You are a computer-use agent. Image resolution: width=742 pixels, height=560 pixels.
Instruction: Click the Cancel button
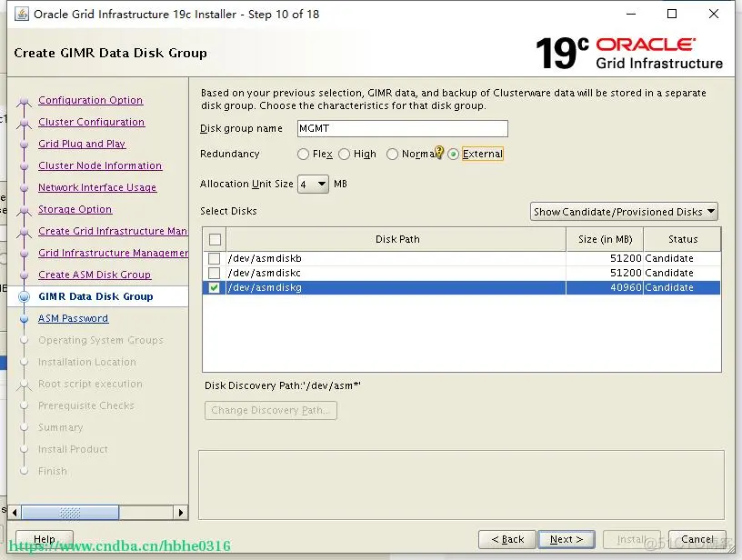(x=697, y=539)
